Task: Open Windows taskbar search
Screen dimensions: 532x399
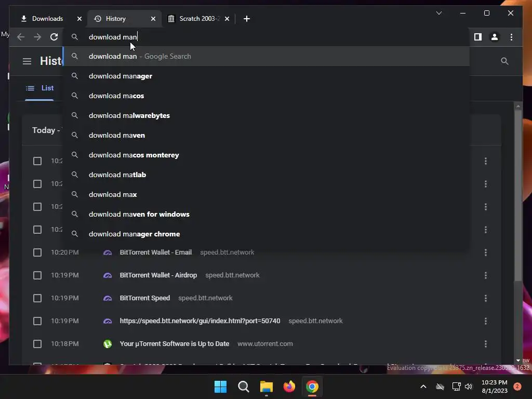Action: [x=243, y=387]
